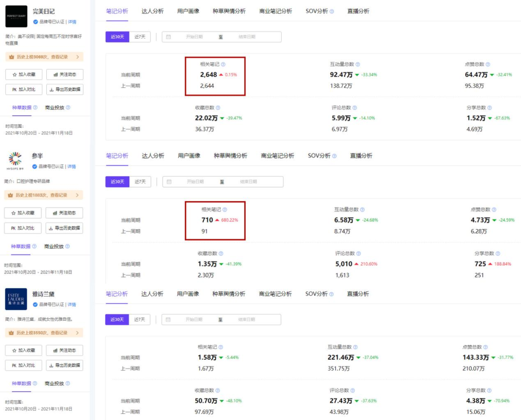
Task: Open 商业笔记分析 tab in 参半 panel
Action: click(x=277, y=156)
